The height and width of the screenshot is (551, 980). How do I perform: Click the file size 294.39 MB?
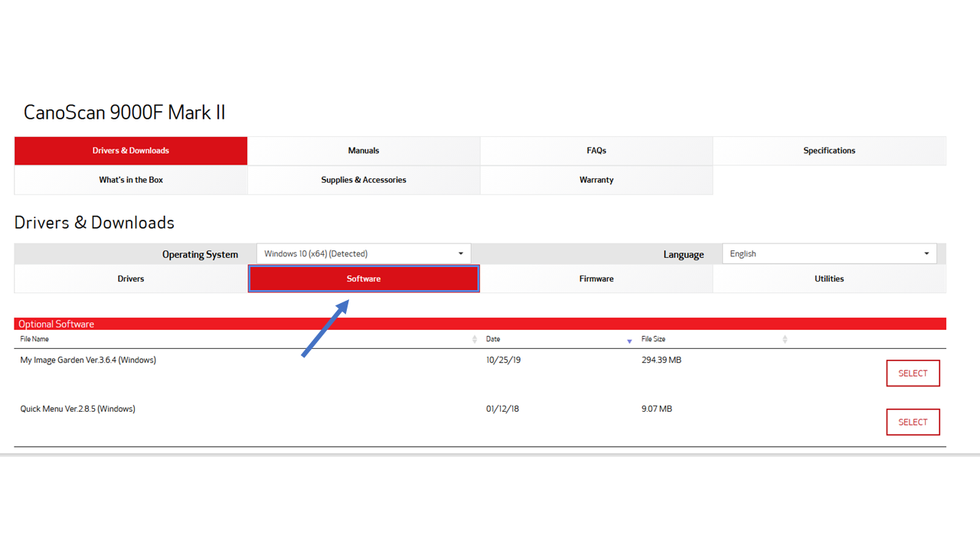661,360
